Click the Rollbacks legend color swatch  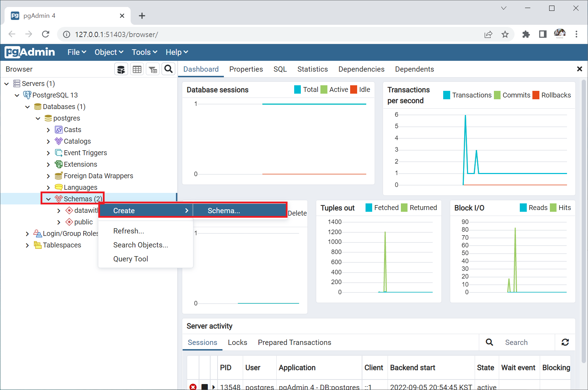coord(536,95)
